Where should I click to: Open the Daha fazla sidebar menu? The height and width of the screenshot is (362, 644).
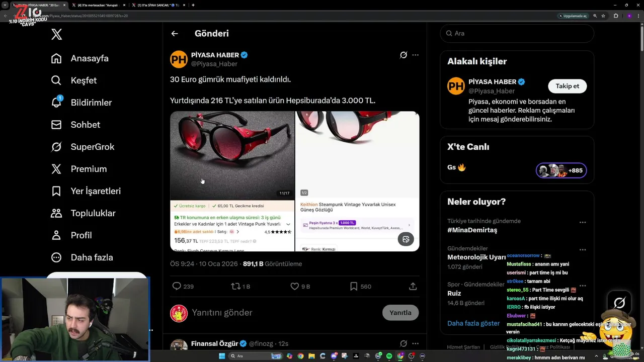[x=82, y=257]
